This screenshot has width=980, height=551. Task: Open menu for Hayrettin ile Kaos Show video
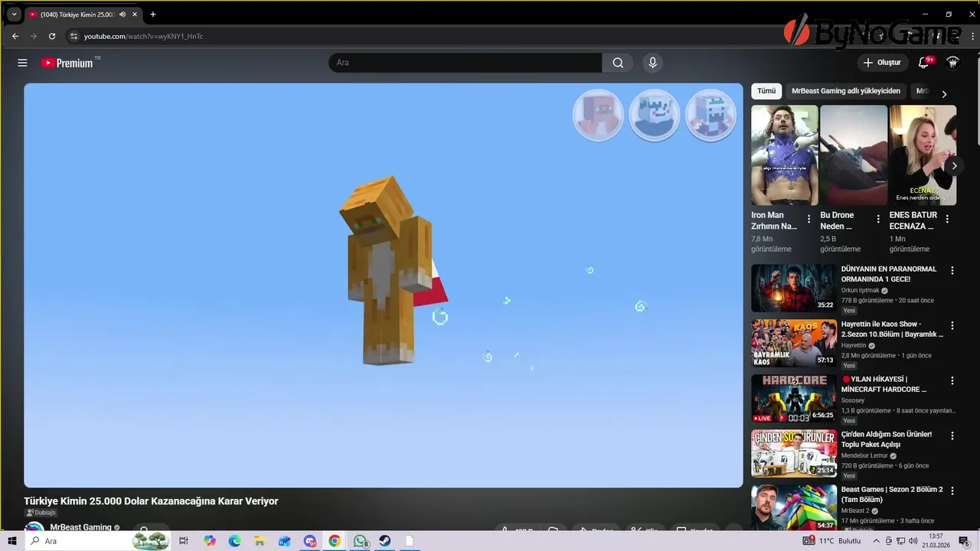(952, 325)
